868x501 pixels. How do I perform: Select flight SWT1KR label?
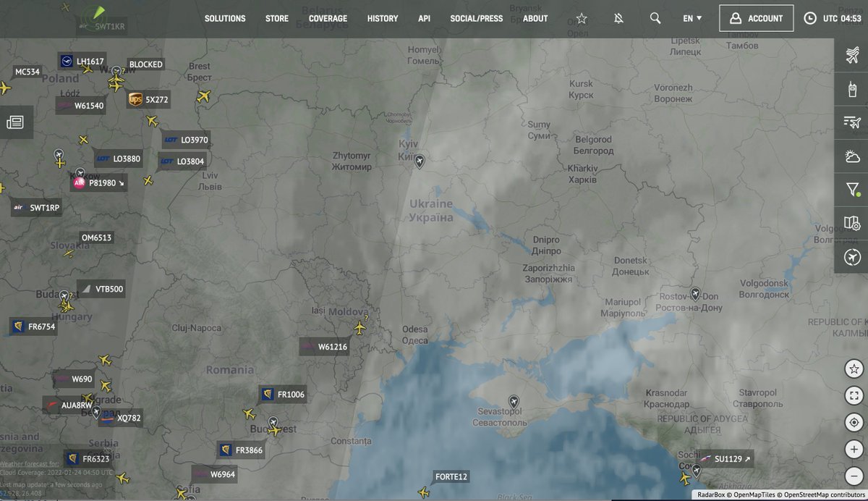tap(101, 27)
